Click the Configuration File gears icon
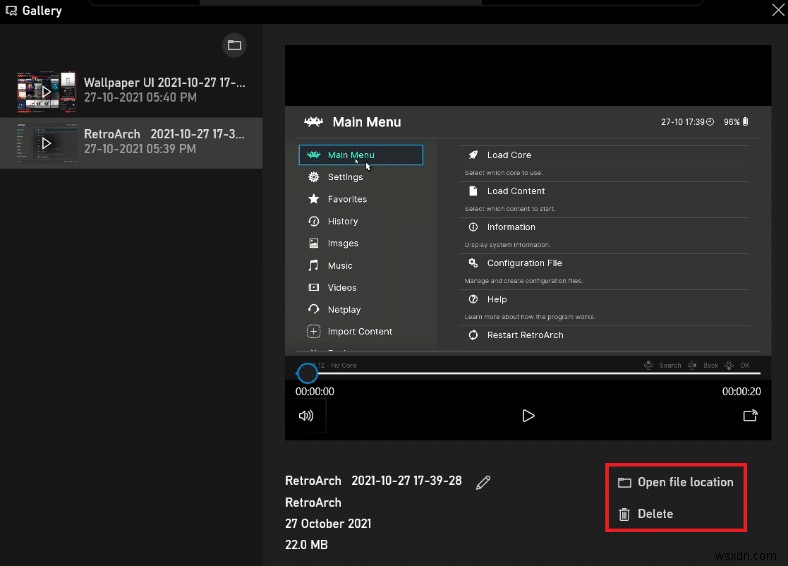Image resolution: width=788 pixels, height=566 pixels. click(473, 263)
